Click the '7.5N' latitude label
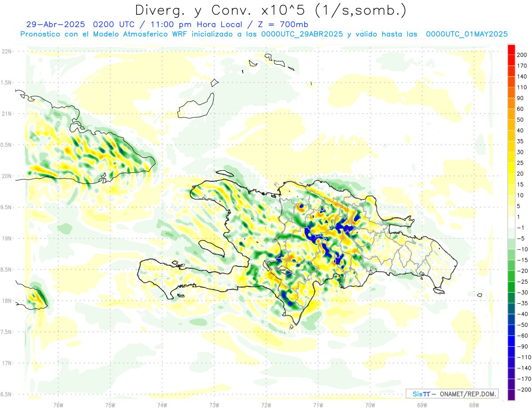 tap(6, 332)
